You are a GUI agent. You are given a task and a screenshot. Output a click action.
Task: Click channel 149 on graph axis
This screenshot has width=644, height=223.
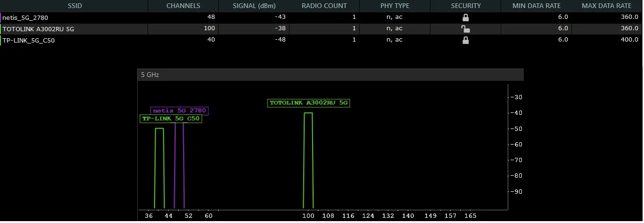430,216
